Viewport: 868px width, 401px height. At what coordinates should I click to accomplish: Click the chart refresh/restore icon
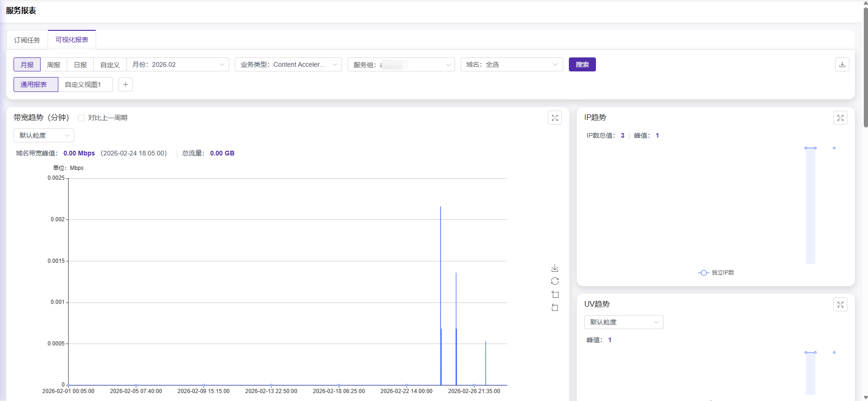(554, 281)
